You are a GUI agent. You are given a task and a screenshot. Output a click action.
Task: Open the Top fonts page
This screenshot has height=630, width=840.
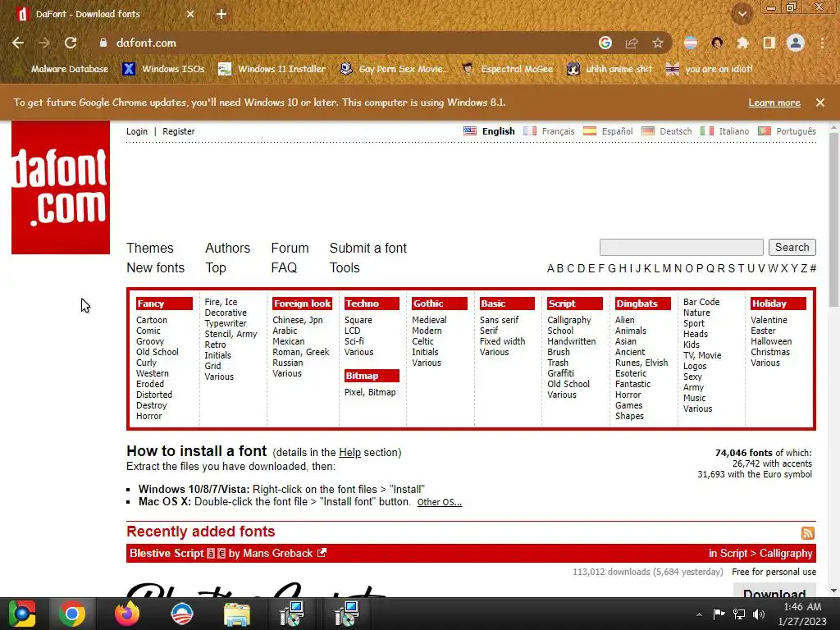coord(216,268)
